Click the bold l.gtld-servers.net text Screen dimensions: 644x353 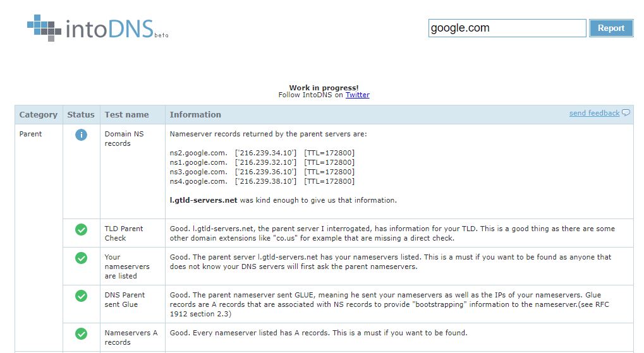coord(204,200)
